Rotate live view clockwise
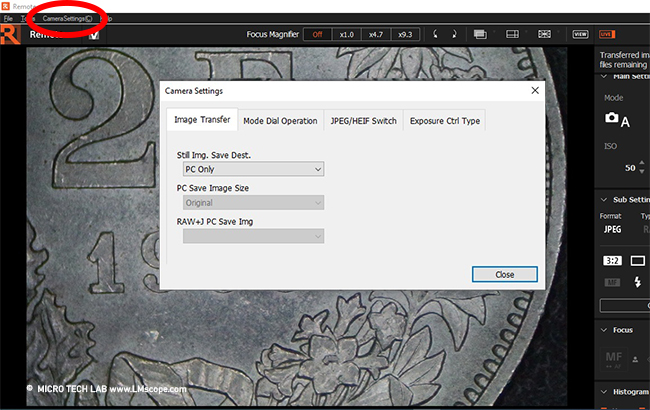Image resolution: width=650 pixels, height=410 pixels. pyautogui.click(x=454, y=34)
